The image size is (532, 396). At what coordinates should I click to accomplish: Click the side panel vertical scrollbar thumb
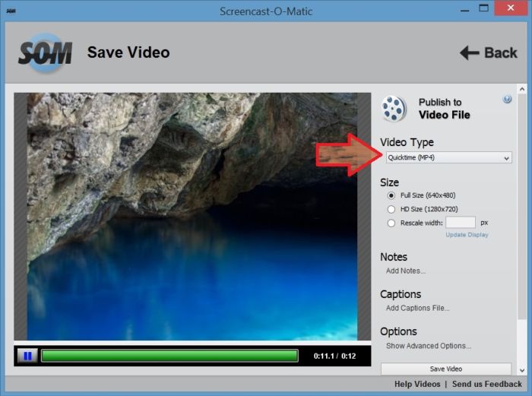(522, 206)
